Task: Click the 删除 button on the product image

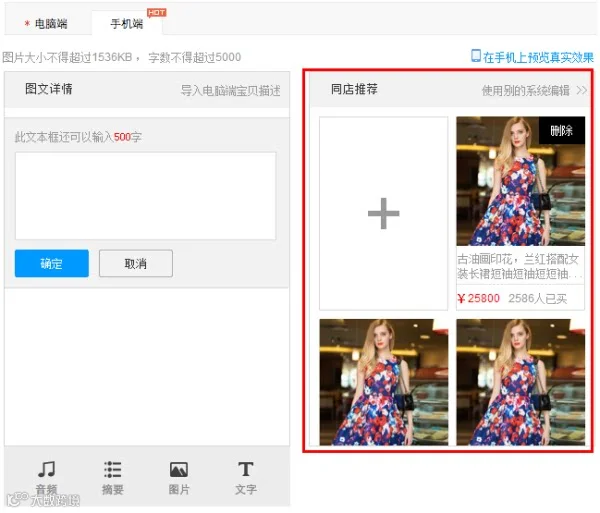Action: click(562, 130)
